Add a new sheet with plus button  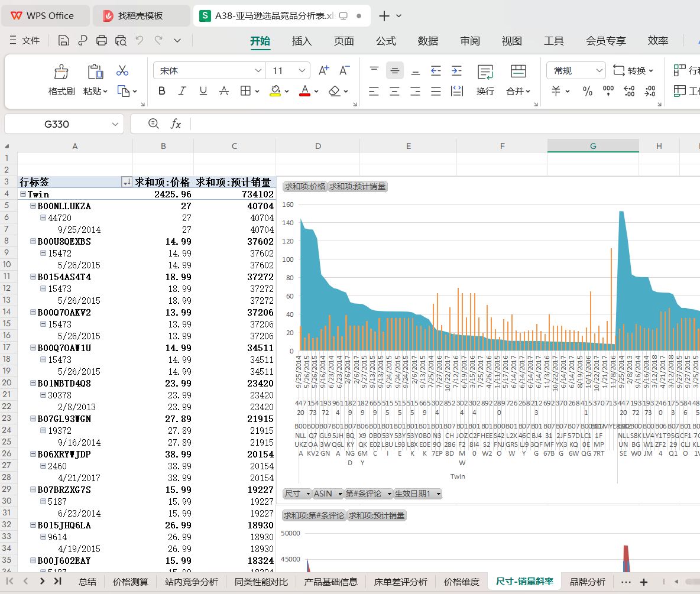(x=643, y=582)
